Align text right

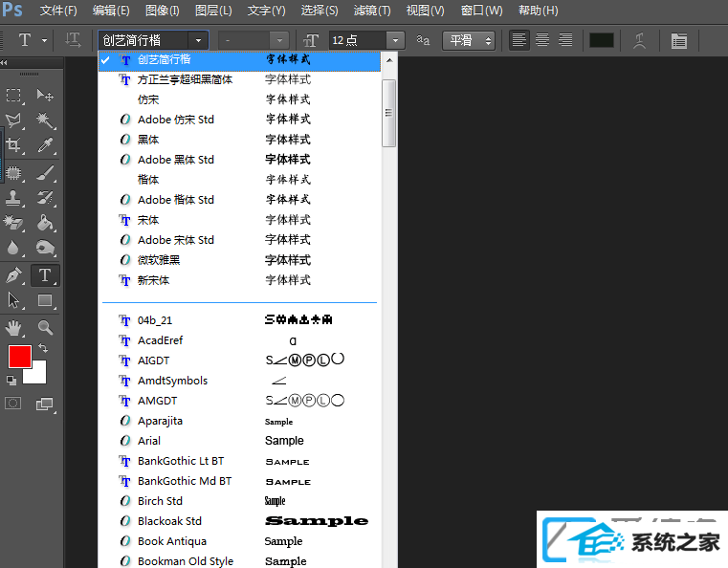(x=565, y=40)
